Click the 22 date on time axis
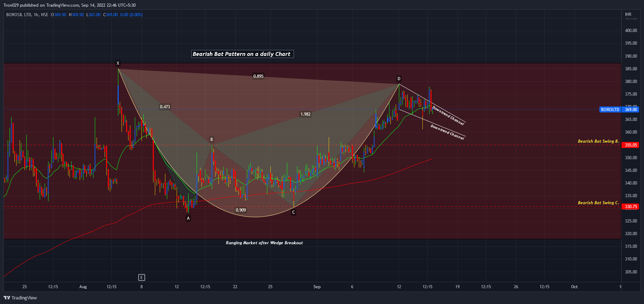This screenshot has width=644, height=304. click(x=235, y=287)
